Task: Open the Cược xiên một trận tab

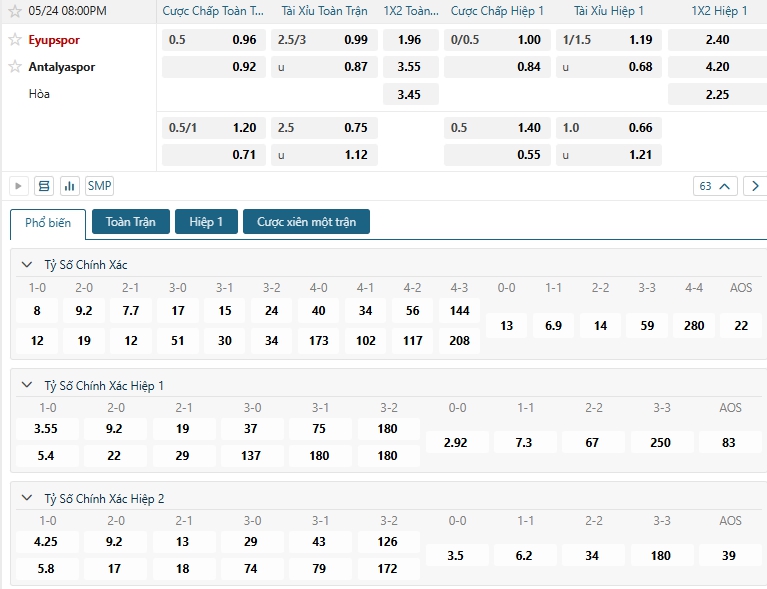Action: [306, 222]
